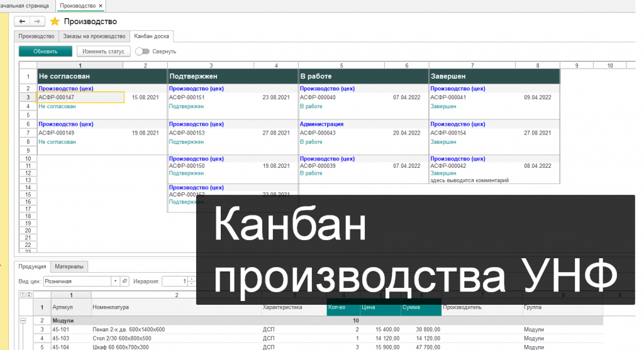
Task: Select order АСФР-000153 card
Action: tap(186, 133)
